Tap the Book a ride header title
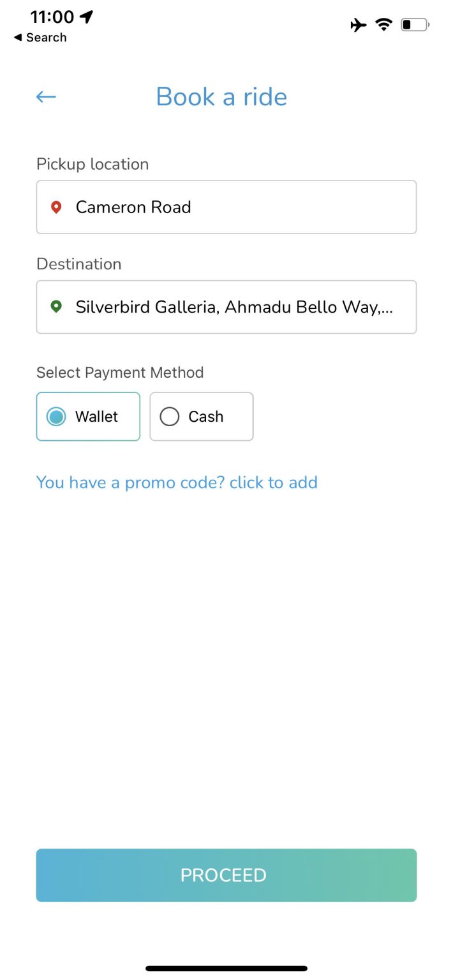This screenshot has width=453, height=980. coord(221,96)
